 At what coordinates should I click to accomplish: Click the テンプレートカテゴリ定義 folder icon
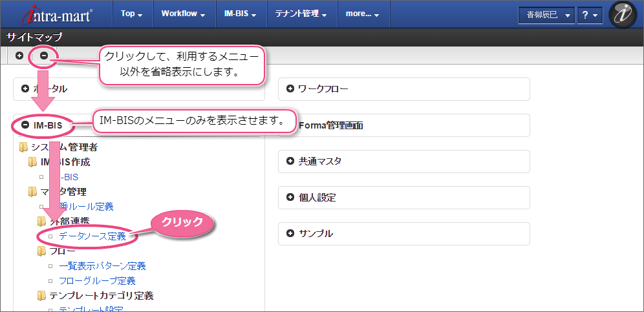[41, 295]
